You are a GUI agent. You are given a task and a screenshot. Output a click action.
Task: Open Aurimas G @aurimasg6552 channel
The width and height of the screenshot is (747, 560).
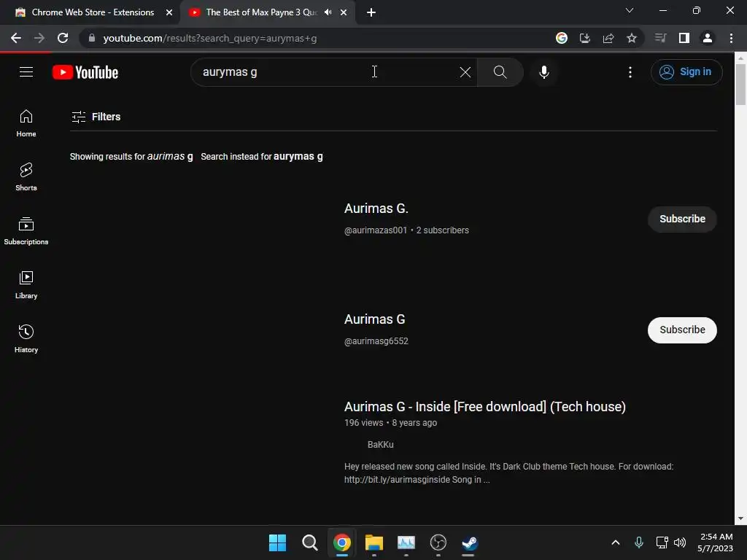point(374,319)
